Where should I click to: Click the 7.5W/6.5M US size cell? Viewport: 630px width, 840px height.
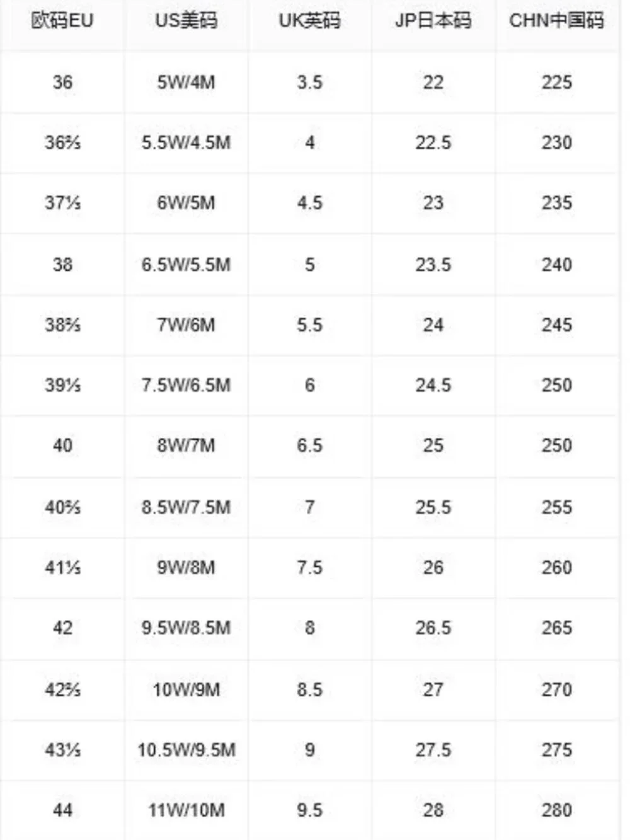tap(186, 385)
